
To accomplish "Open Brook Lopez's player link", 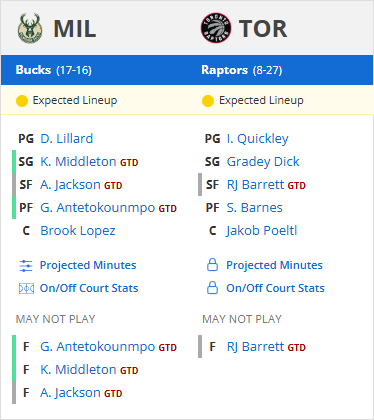I will coord(78,231).
